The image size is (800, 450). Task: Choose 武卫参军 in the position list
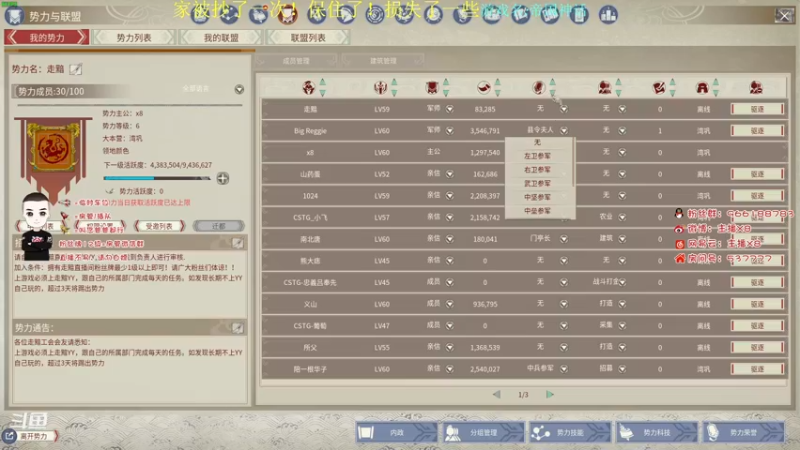pyautogui.click(x=537, y=183)
